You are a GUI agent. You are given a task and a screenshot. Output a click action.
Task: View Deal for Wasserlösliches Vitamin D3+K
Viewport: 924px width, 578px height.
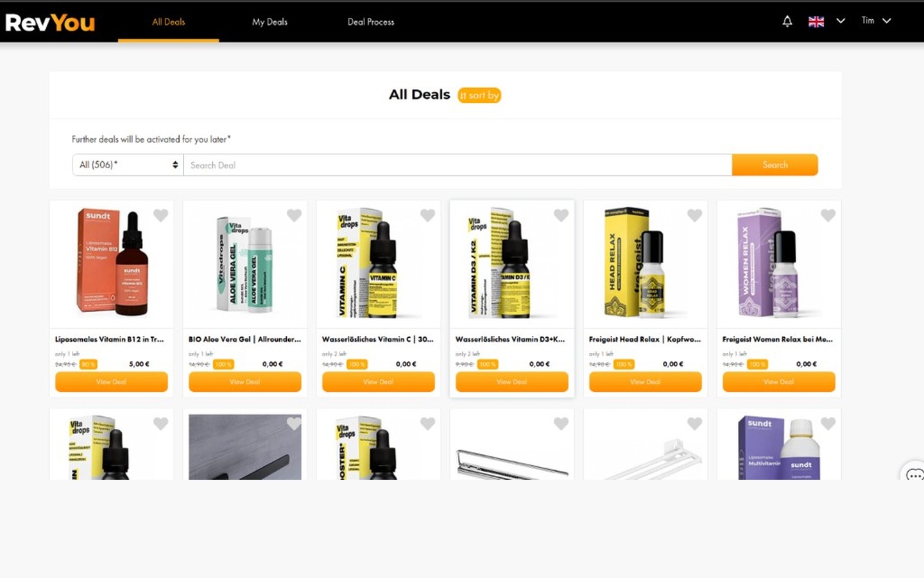tap(512, 381)
